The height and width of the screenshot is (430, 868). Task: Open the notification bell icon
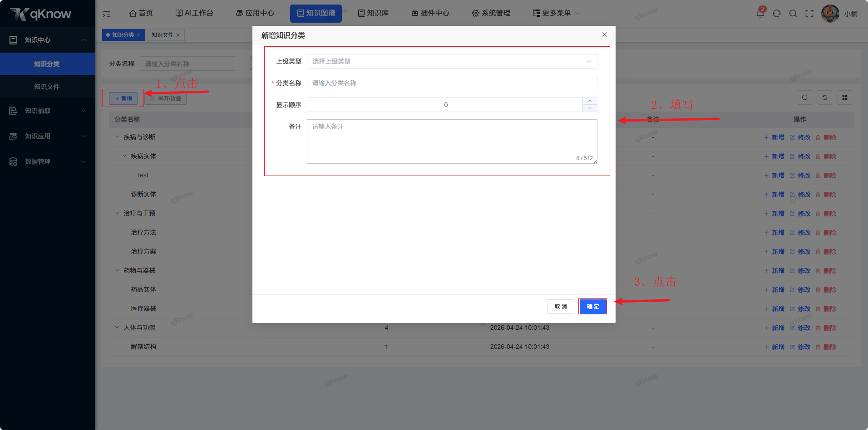pos(760,13)
